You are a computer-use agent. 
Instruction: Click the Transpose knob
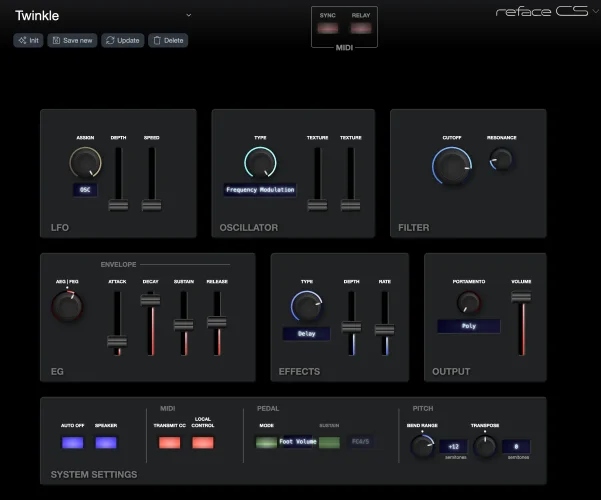click(485, 446)
